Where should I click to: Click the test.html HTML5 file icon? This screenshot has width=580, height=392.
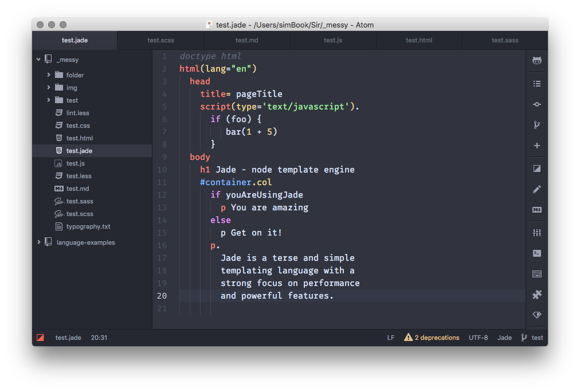[59, 138]
